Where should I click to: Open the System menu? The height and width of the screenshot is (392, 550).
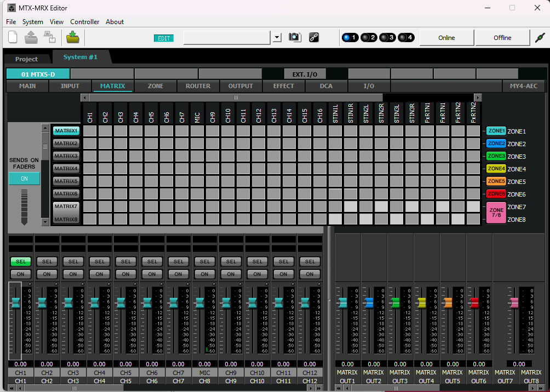pos(32,22)
